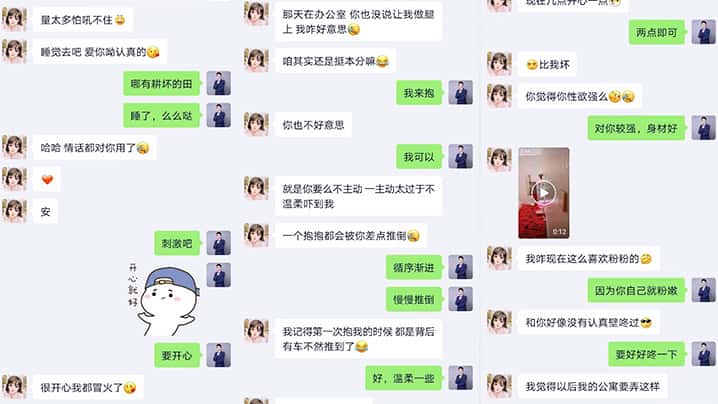Viewport: 718px width, 404px height.
Task: Click the woman's avatar beside the single '安' message
Action: pos(14,211)
